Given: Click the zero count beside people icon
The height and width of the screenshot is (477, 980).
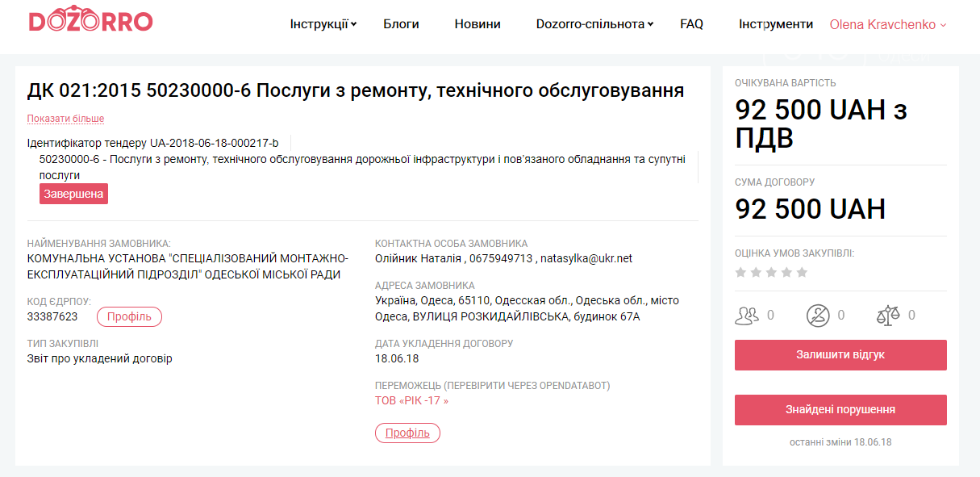Looking at the screenshot, I should click(770, 316).
